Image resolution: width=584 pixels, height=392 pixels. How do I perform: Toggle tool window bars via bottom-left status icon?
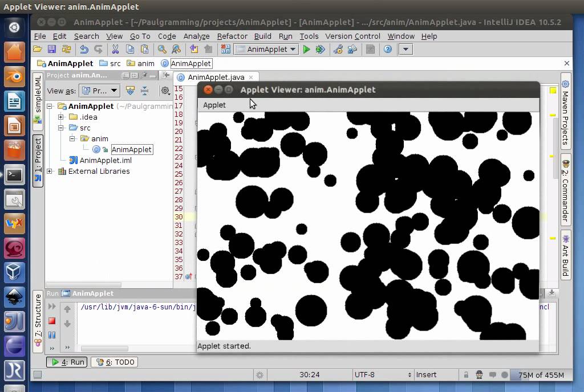coord(38,374)
